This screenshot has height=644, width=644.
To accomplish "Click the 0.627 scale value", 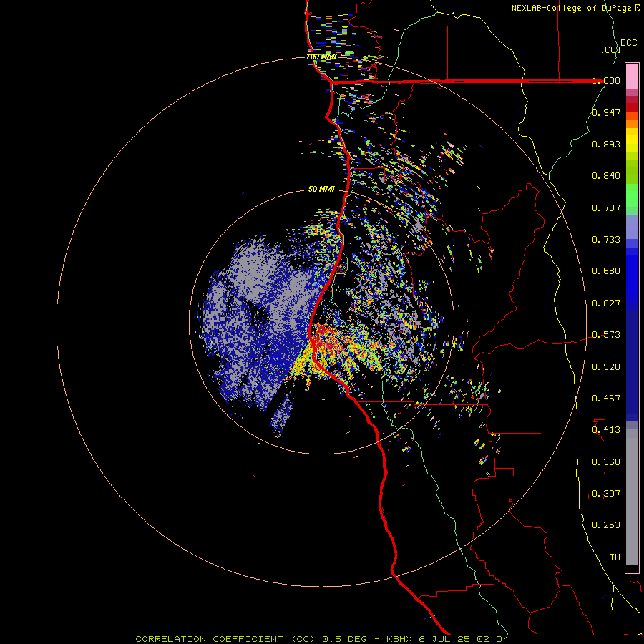I will point(606,303).
